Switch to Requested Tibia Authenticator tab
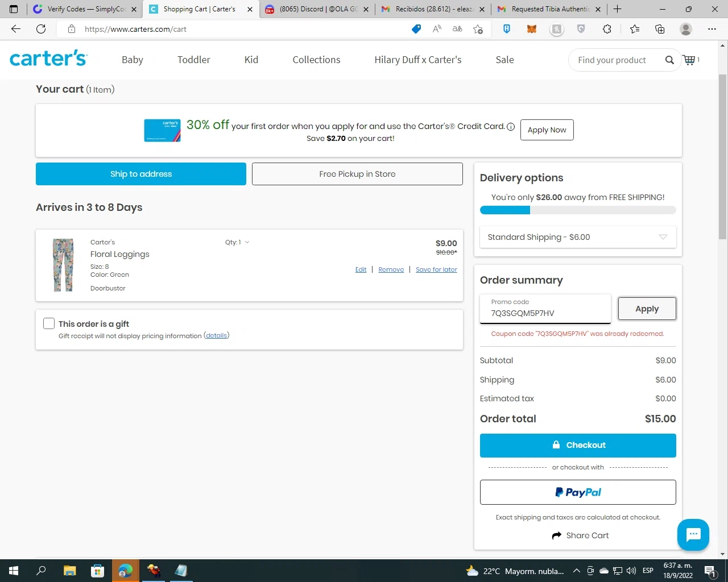 pos(548,9)
